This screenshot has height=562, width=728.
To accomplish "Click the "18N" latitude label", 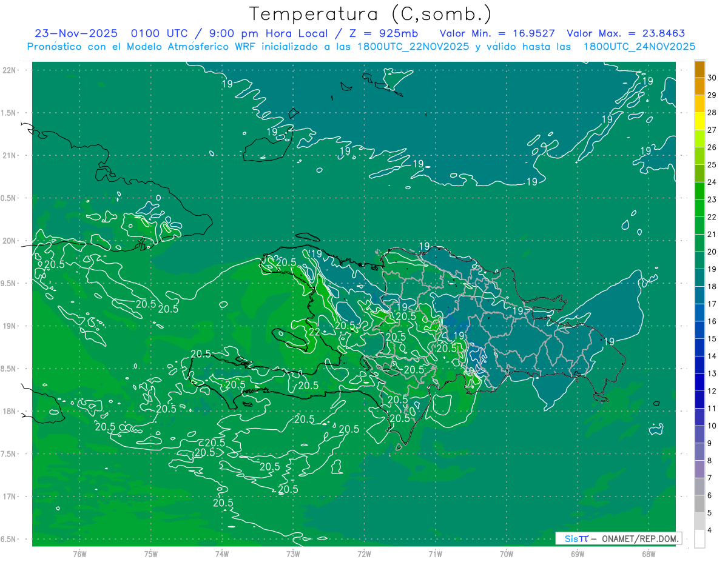I will pyautogui.click(x=10, y=411).
